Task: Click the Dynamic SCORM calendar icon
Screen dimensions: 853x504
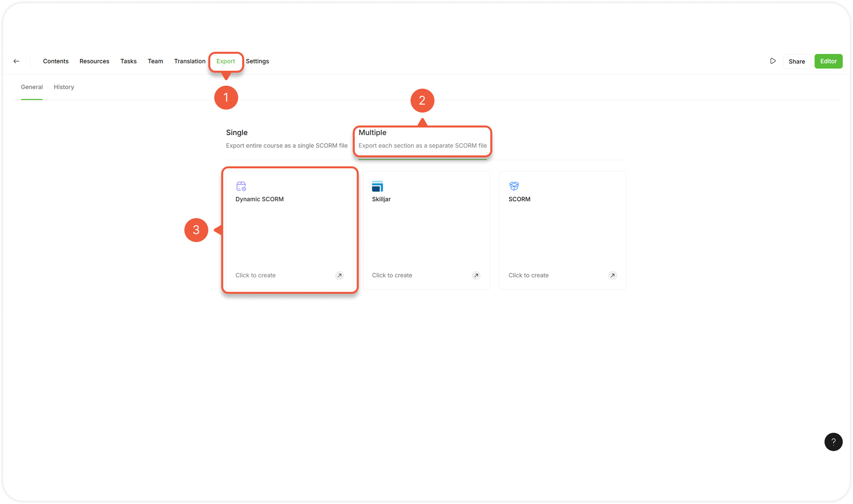Action: click(241, 186)
